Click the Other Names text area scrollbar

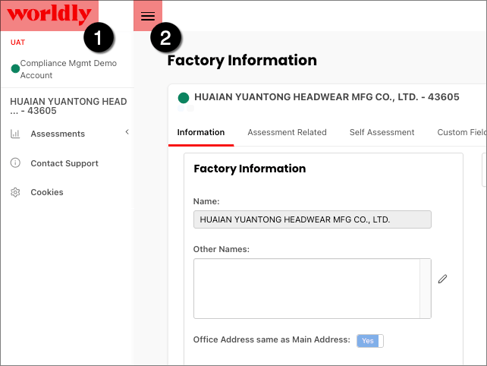coord(425,288)
